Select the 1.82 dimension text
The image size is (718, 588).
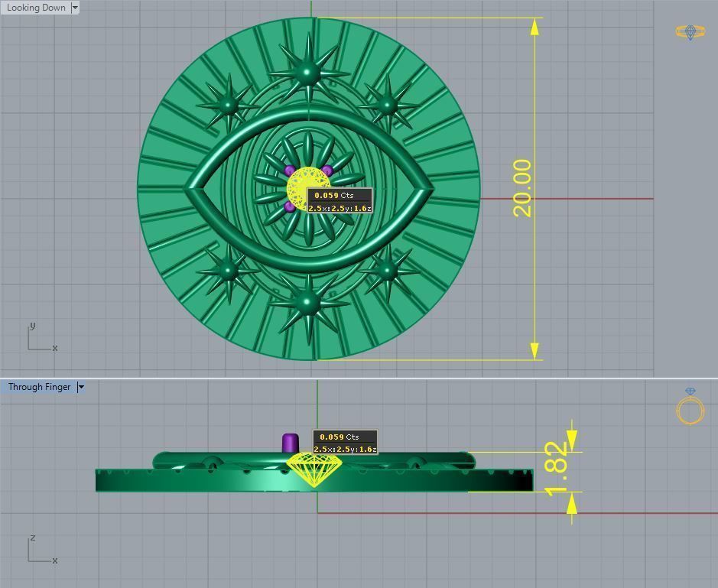click(557, 469)
